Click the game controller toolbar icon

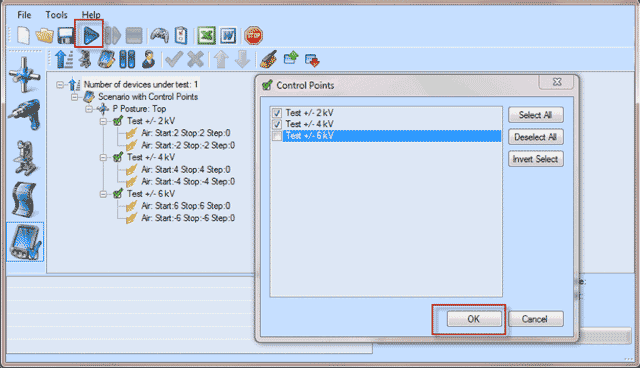coord(159,36)
